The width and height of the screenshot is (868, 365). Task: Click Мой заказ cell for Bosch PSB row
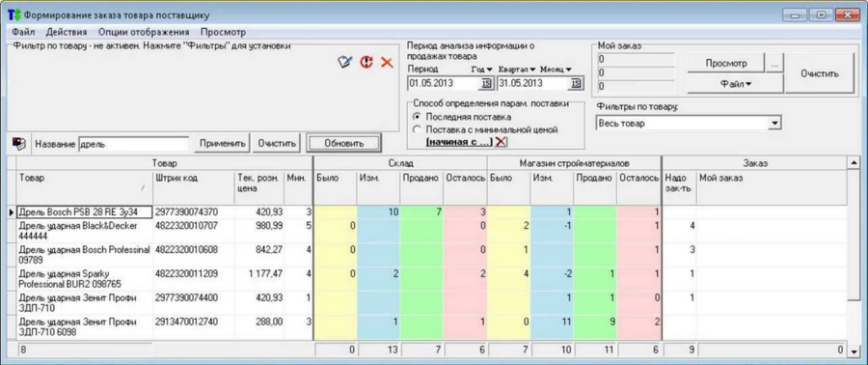[x=772, y=212]
